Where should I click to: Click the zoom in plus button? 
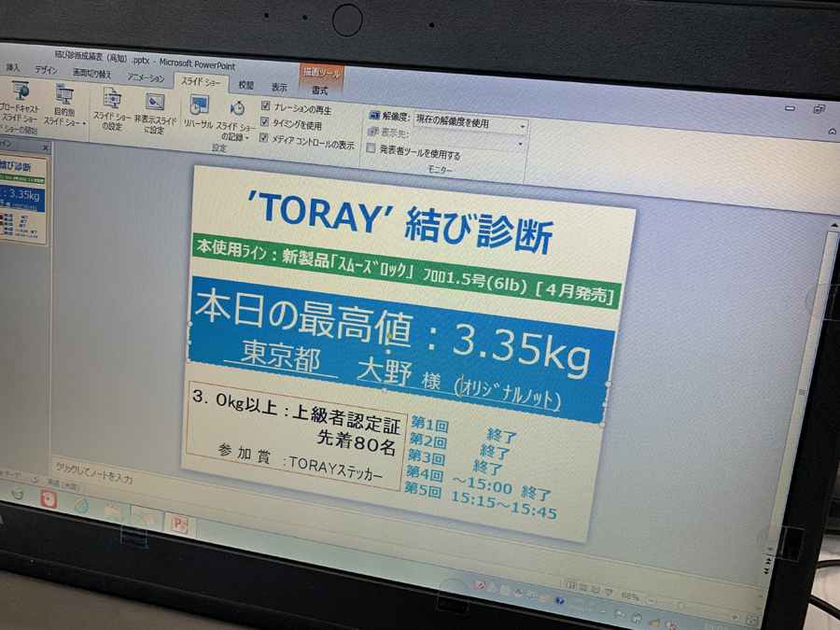pos(735,617)
